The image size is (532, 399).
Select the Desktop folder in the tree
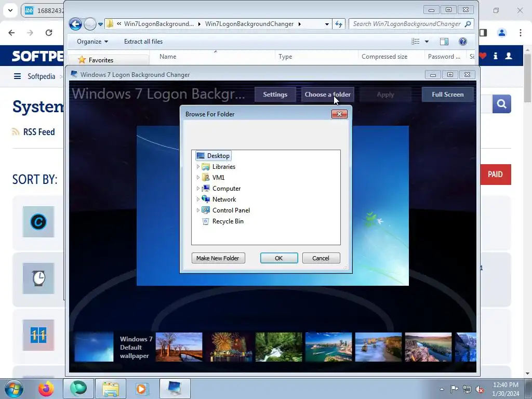click(214, 156)
